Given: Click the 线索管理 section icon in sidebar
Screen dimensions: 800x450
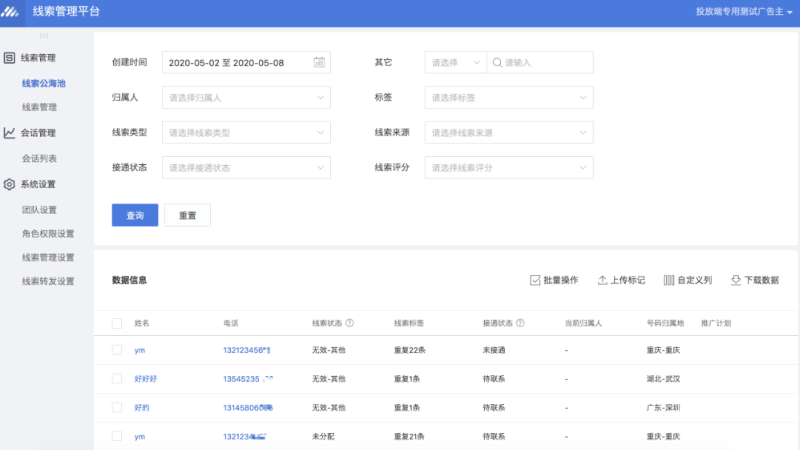Looking at the screenshot, I should [x=9, y=58].
